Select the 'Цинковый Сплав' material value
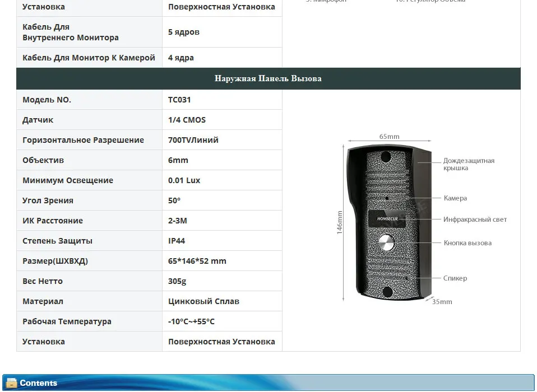Image resolution: width=537 pixels, height=392 pixels. pyautogui.click(x=203, y=302)
